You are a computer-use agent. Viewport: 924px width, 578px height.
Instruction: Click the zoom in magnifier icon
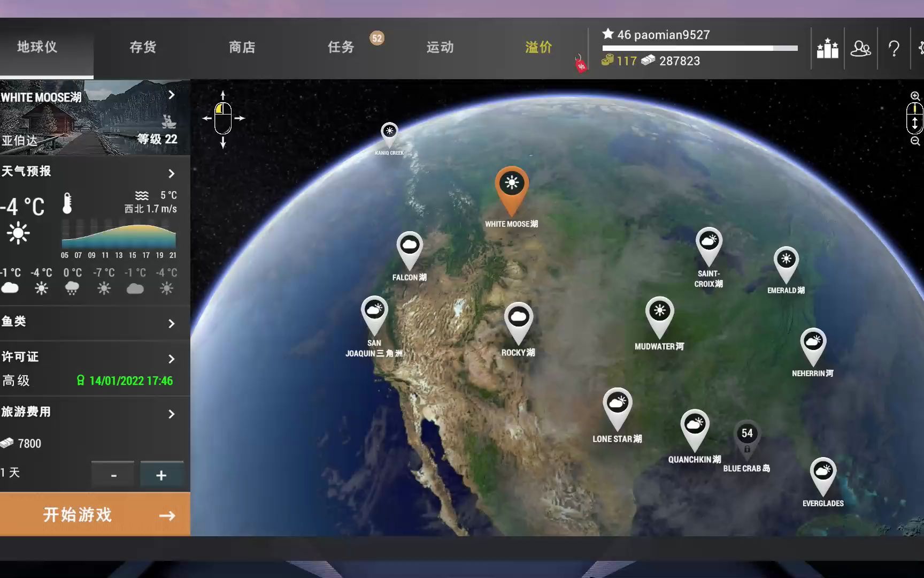(915, 96)
